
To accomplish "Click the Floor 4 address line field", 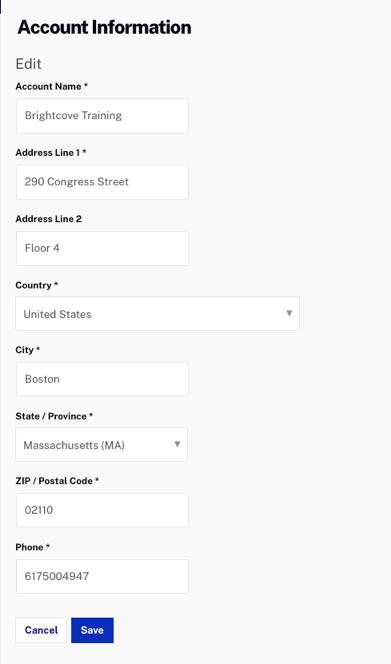I will [102, 249].
